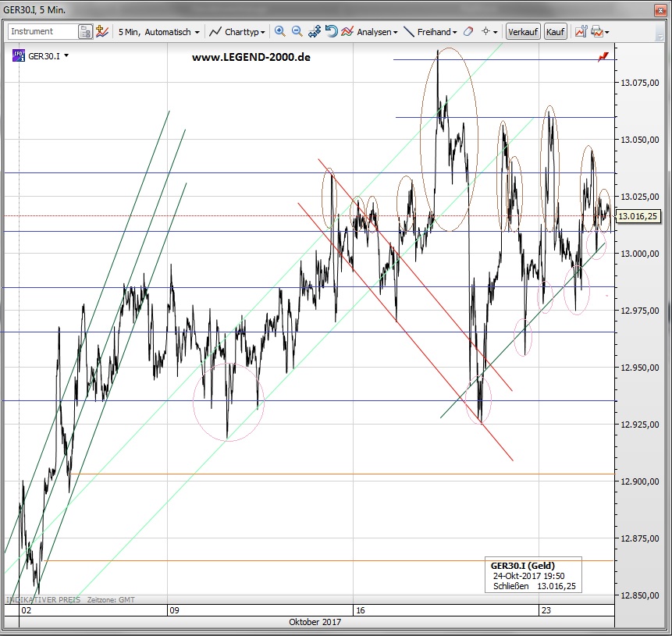
Task: Click the add chart indicator star icon
Action: point(102,32)
